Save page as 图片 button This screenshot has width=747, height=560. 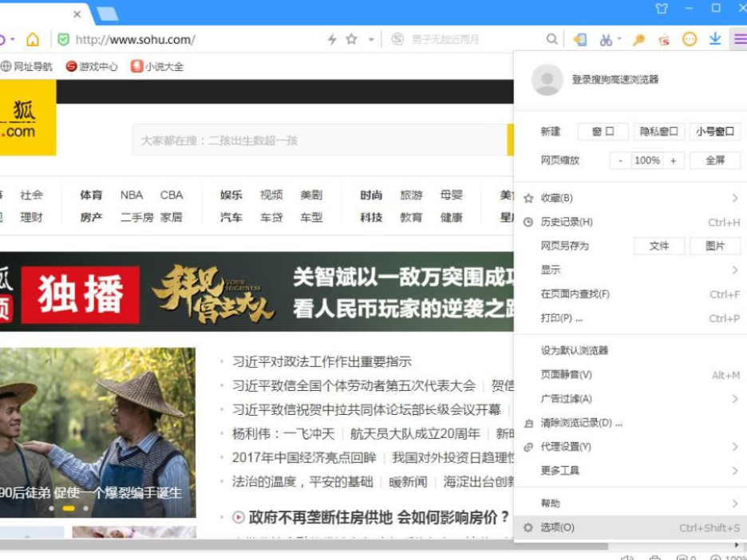(715, 246)
